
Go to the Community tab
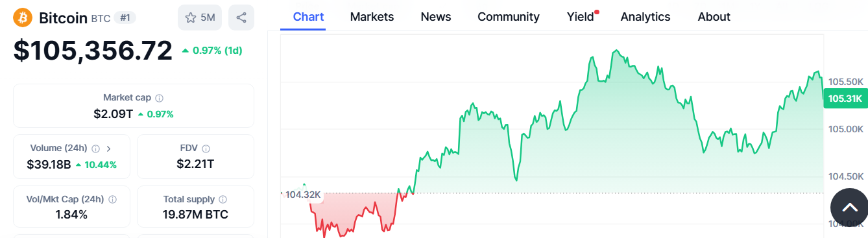[x=509, y=17]
